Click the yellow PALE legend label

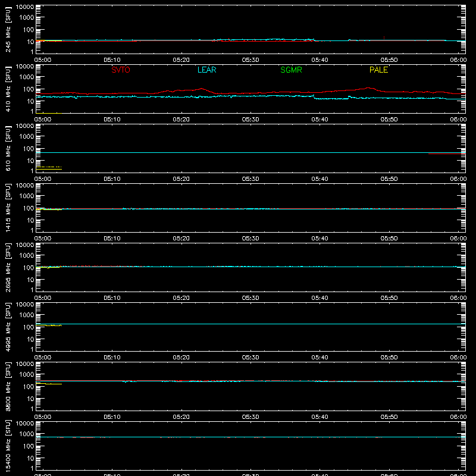pos(378,70)
